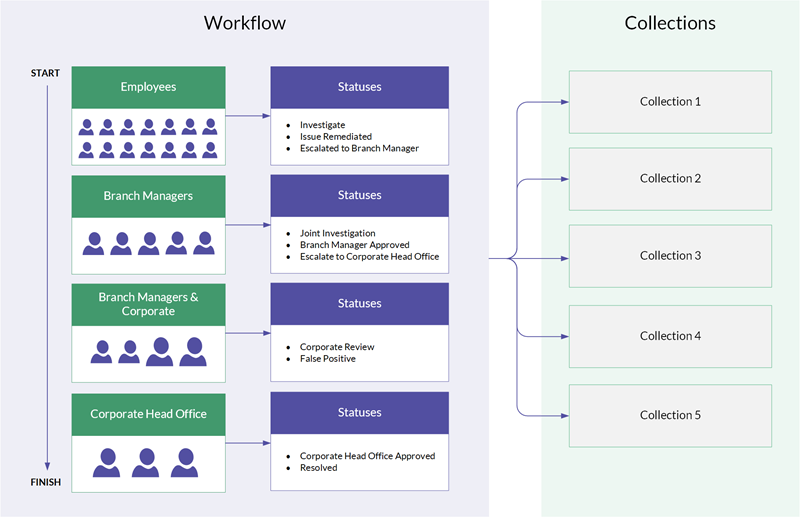This screenshot has height=517, width=800.
Task: Click the five Branch Managers people icons
Action: [148, 244]
